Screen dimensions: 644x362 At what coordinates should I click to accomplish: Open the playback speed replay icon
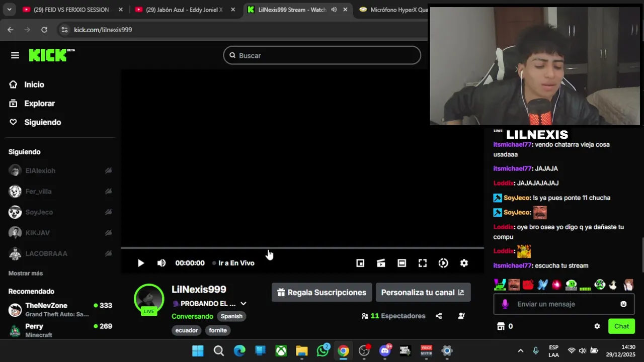(x=443, y=263)
